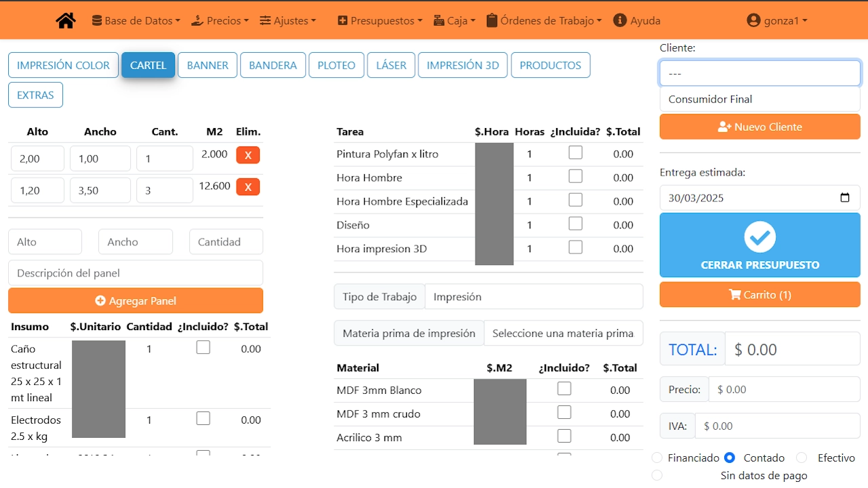
Task: Choose Consumidor Final from client list
Action: pos(759,99)
